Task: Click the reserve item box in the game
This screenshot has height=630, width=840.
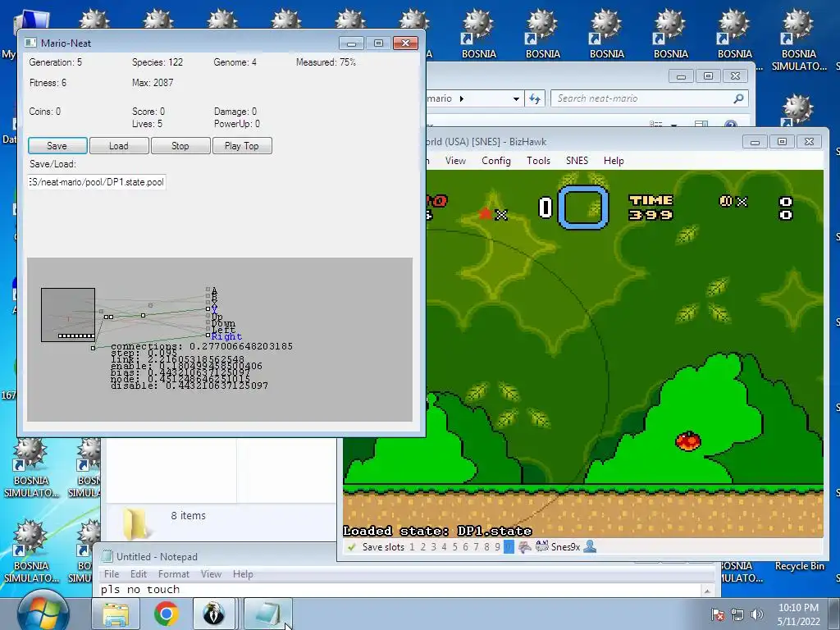Action: coord(583,208)
